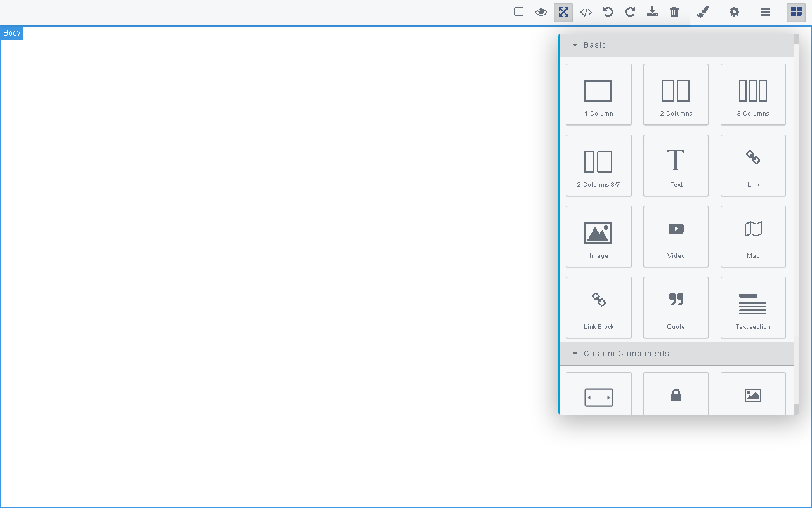Undo the last change
Image resolution: width=812 pixels, height=508 pixels.
(x=607, y=12)
